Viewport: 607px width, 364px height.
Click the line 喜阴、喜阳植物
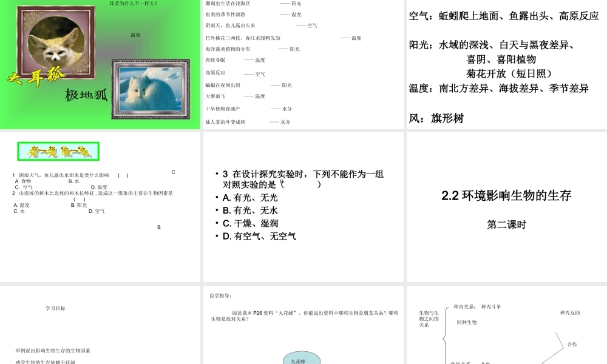tap(501, 59)
